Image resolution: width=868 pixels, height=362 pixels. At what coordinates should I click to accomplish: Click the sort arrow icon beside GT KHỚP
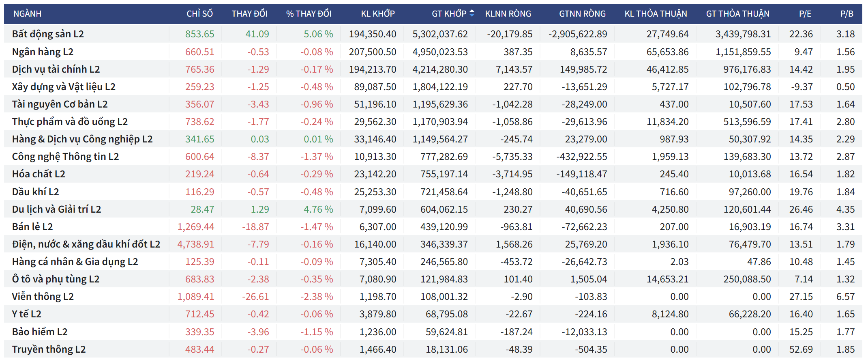(472, 13)
